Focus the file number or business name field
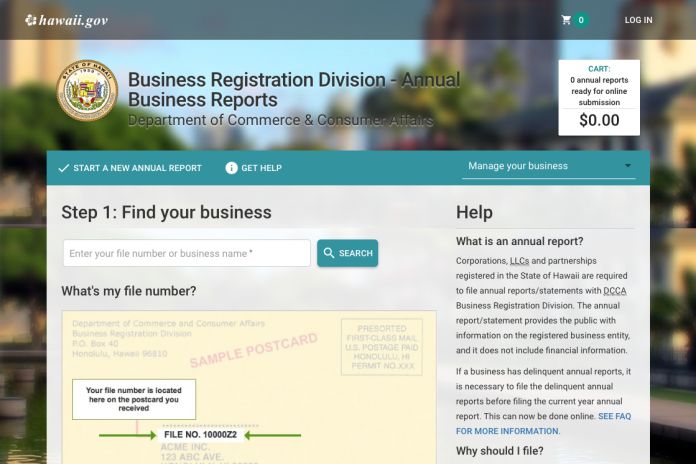This screenshot has width=696, height=464. pos(187,253)
